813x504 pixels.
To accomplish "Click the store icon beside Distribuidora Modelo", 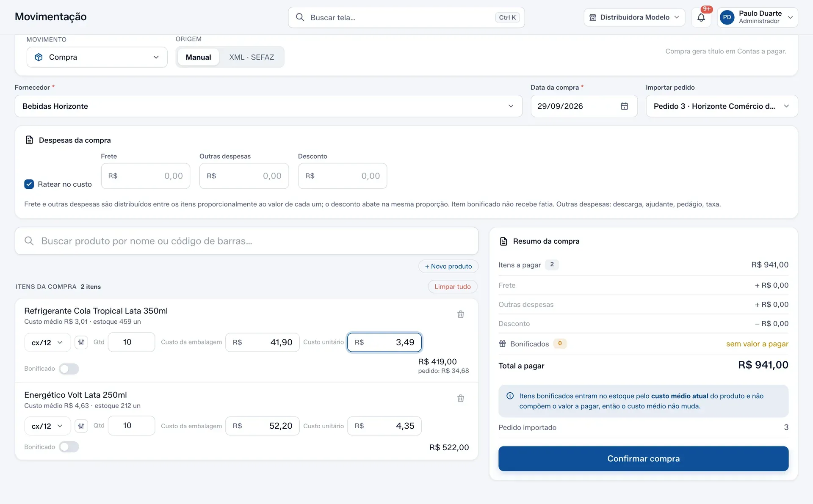I will click(593, 17).
